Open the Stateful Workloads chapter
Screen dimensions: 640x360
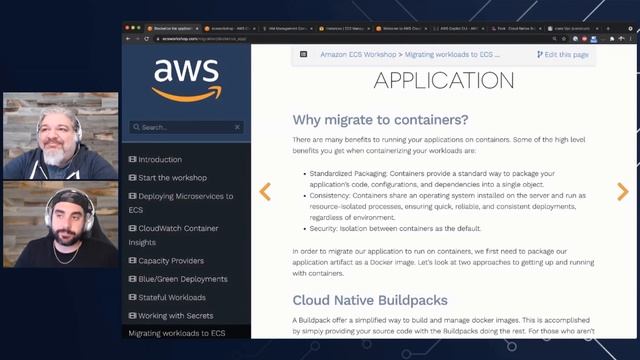pyautogui.click(x=167, y=297)
